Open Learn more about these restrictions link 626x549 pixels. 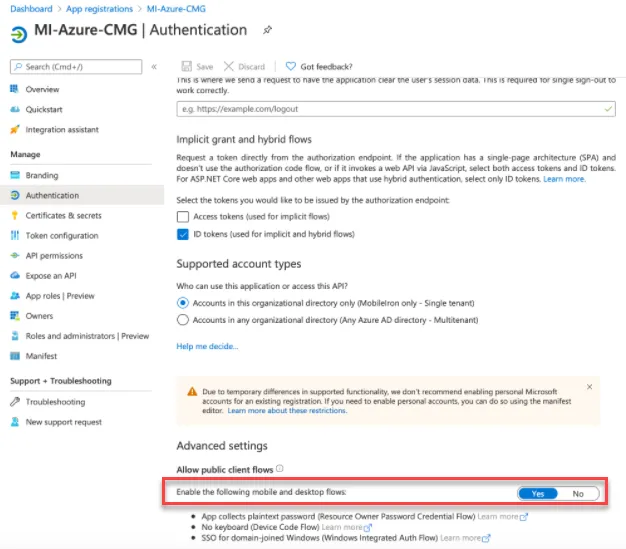[x=287, y=410]
